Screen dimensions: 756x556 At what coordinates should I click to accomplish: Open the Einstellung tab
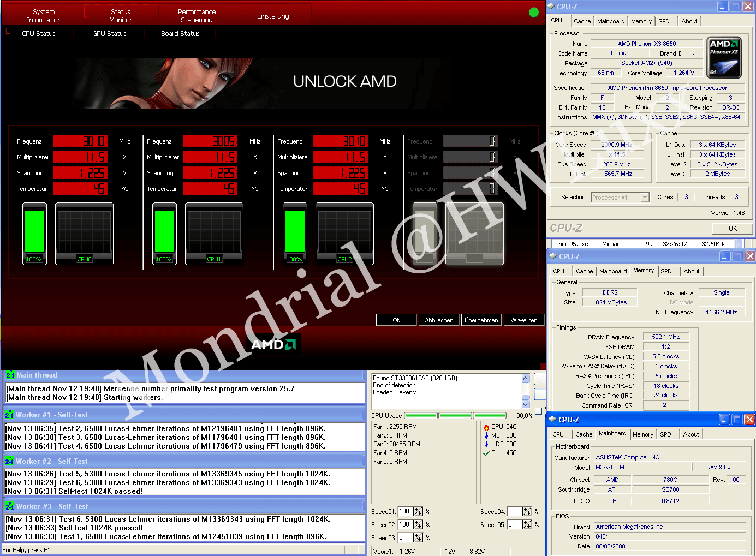tap(273, 16)
